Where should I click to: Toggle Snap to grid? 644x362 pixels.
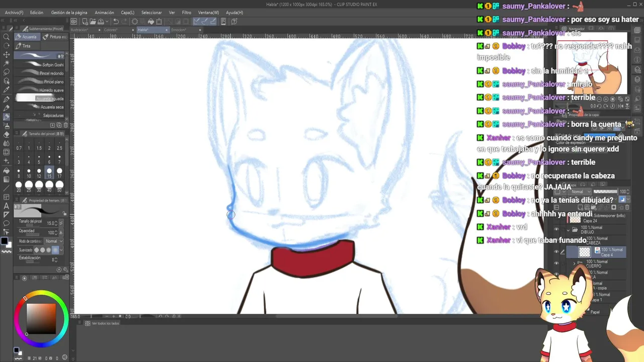(212, 22)
